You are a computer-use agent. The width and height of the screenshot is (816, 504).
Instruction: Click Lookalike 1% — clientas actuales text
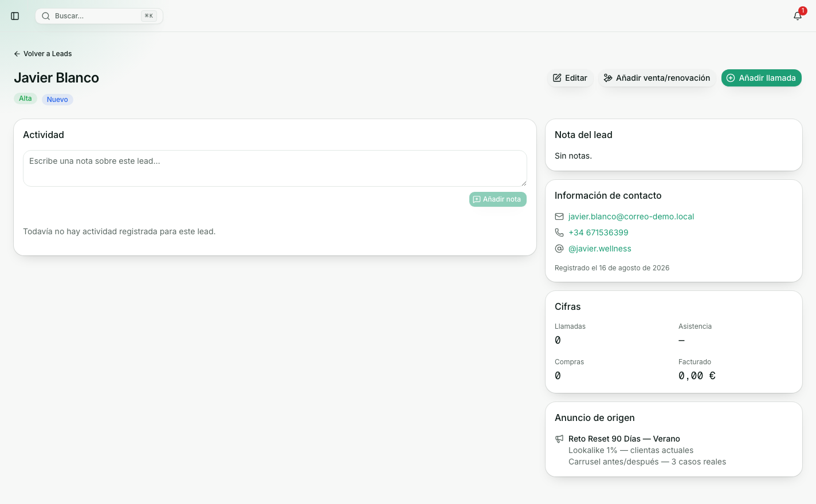pyautogui.click(x=631, y=450)
